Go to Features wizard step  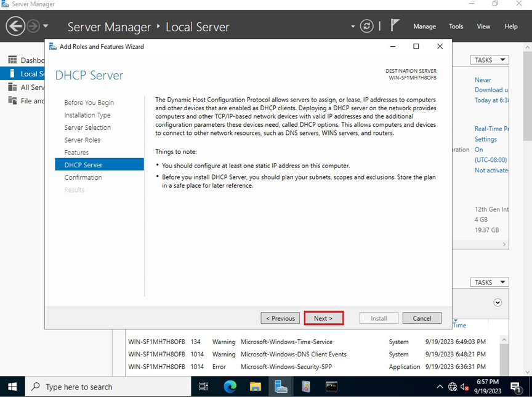pos(76,153)
